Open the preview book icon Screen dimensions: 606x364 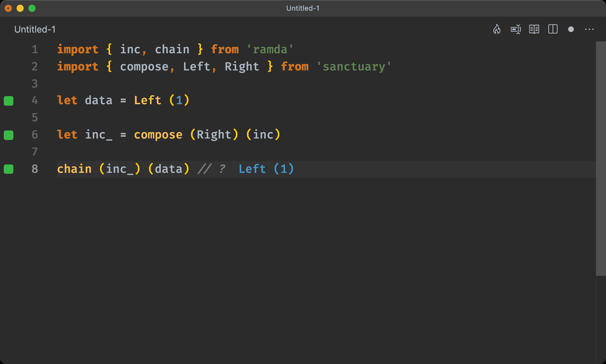[x=534, y=29]
